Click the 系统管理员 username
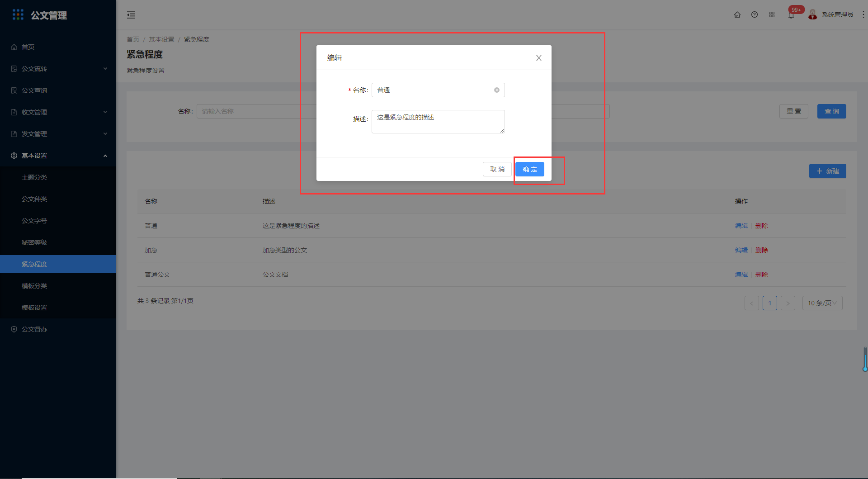This screenshot has width=868, height=479. coord(837,14)
